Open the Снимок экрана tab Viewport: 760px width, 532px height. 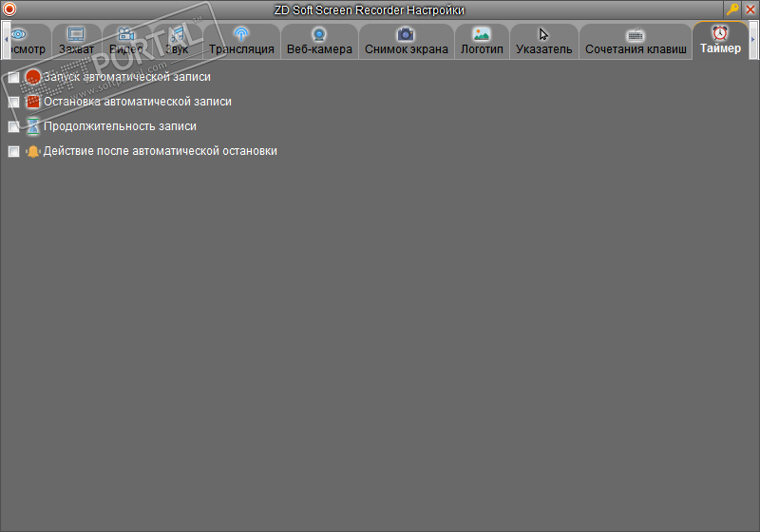click(407, 41)
